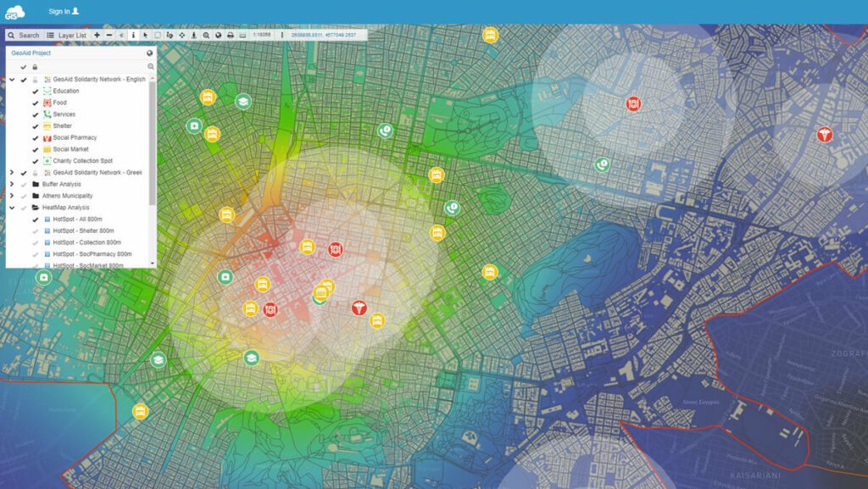
Task: Click the layer panel scroll down arrow
Action: 153,264
